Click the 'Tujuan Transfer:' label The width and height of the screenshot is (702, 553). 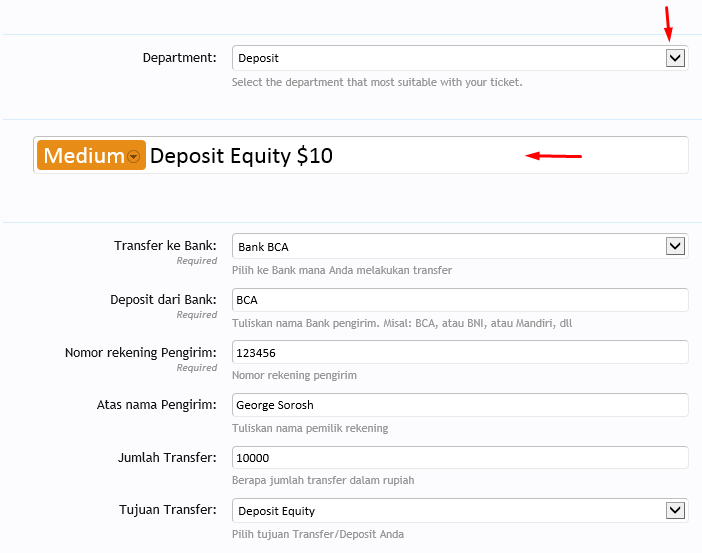(x=167, y=510)
